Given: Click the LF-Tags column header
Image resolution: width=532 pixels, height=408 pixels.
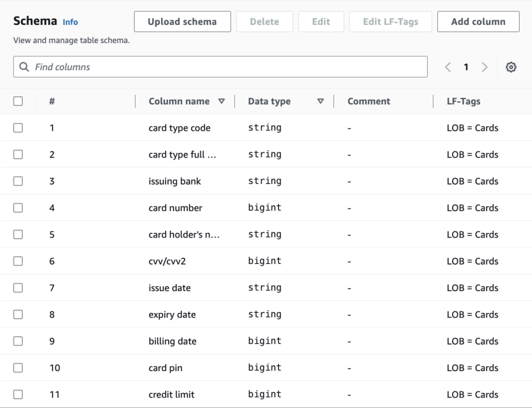Looking at the screenshot, I should click(x=463, y=101).
